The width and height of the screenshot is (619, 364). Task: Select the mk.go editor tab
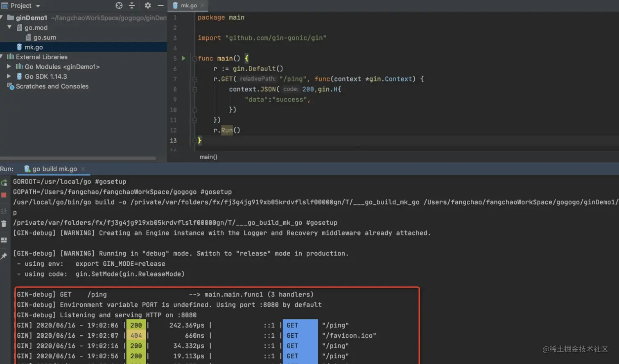coord(189,5)
